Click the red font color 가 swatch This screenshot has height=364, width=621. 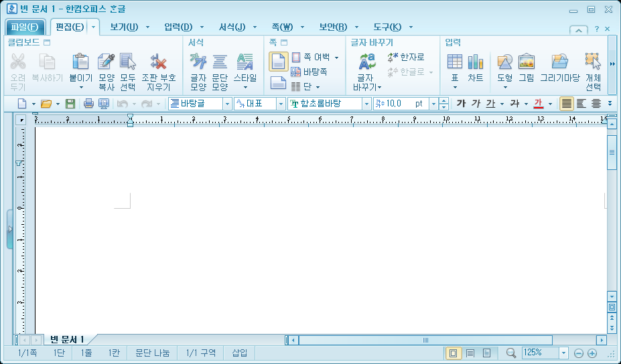pyautogui.click(x=538, y=104)
